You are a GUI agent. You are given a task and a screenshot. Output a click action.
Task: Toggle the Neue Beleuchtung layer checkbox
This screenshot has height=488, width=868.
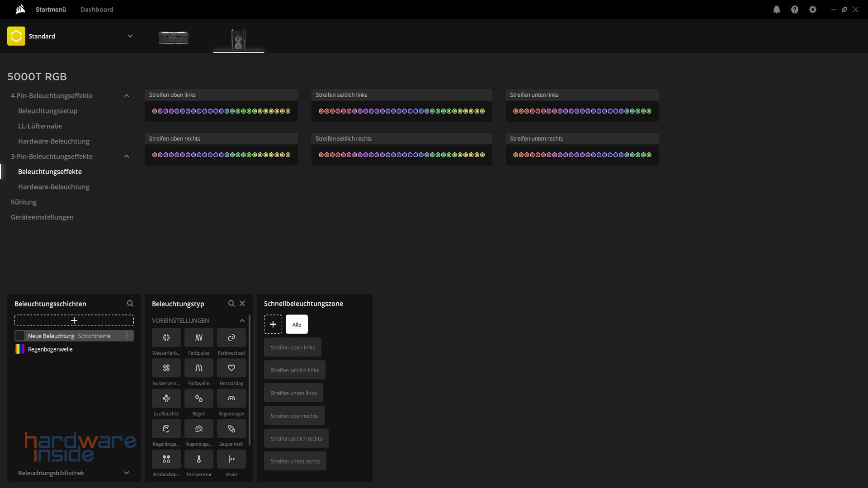[x=20, y=336]
